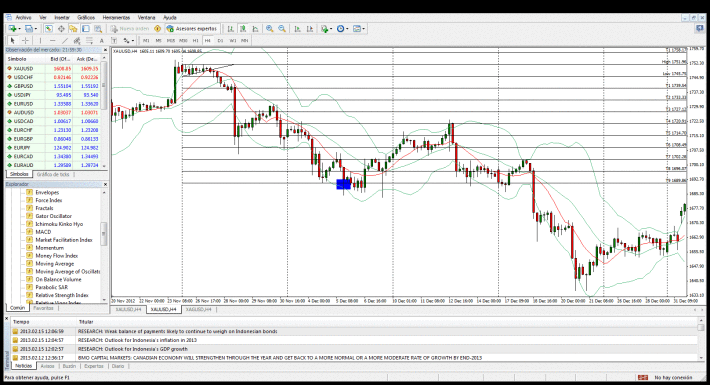Toggle the Asesores expertos button
710x385 pixels.
tap(192, 29)
